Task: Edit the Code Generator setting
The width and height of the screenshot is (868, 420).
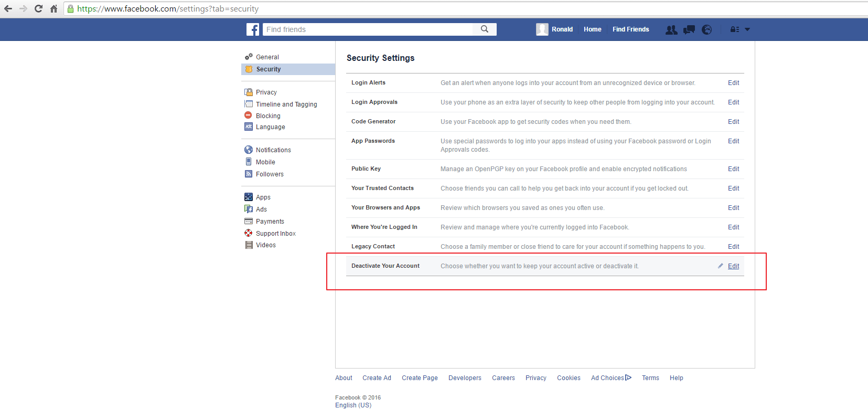Action: [x=733, y=122]
